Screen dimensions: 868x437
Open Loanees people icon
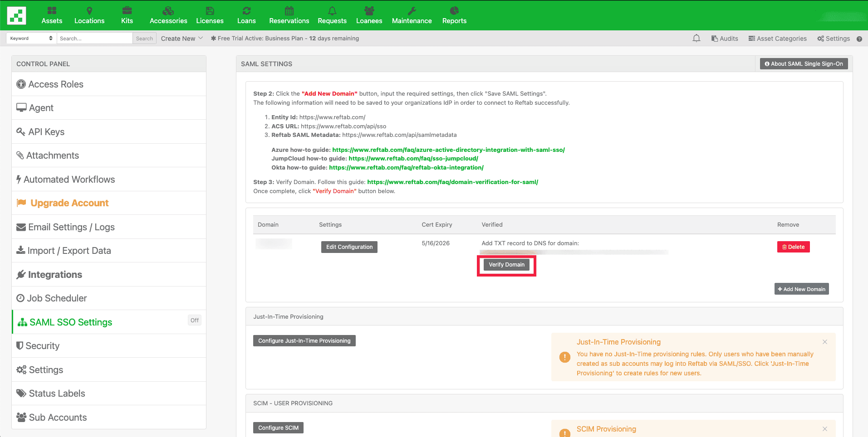tap(369, 10)
